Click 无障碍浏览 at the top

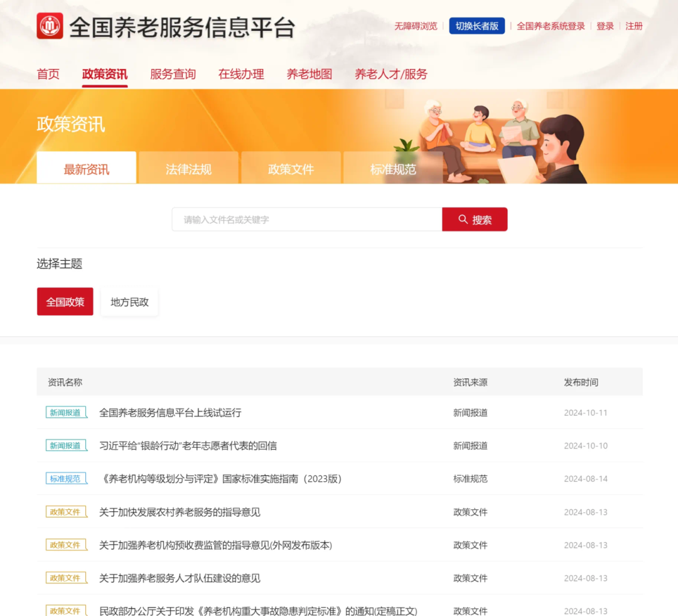pos(416,26)
